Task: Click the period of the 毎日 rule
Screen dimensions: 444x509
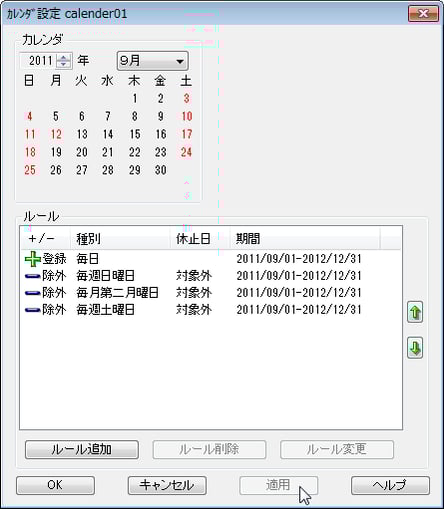Action: click(x=299, y=259)
